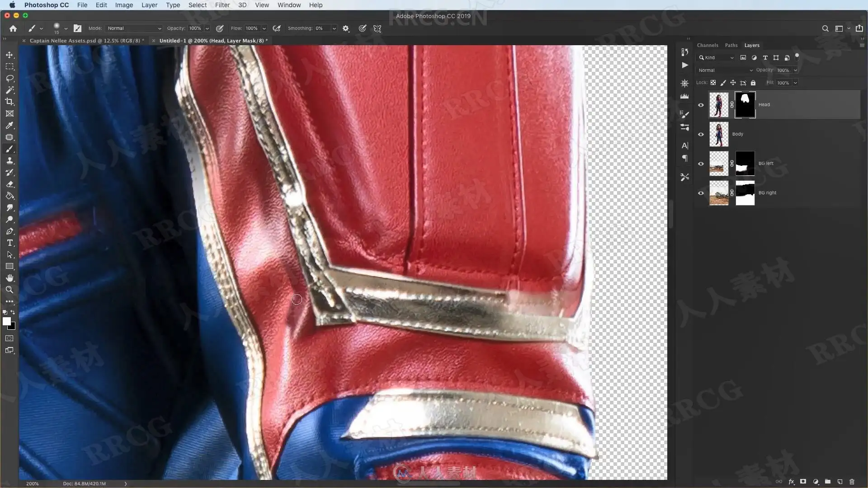Viewport: 868px width, 488px height.
Task: Click the foreground color swatch
Action: 6,321
